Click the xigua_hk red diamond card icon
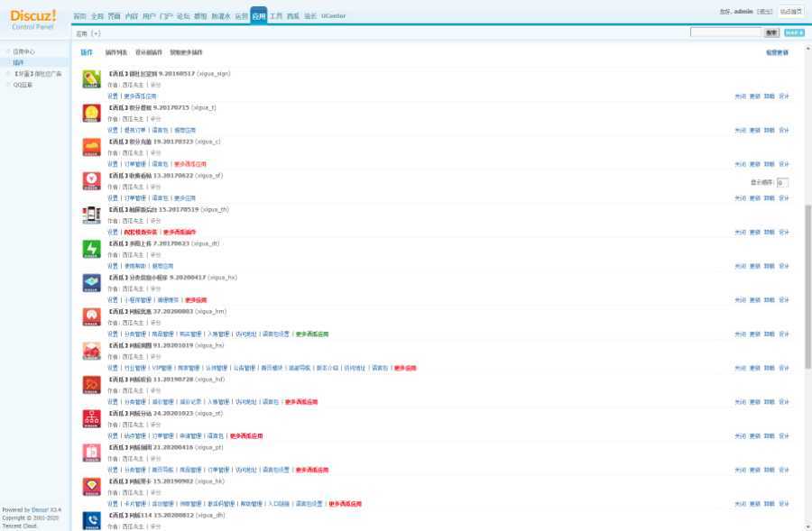Viewport: 812px width, 531px height. pyautogui.click(x=91, y=487)
